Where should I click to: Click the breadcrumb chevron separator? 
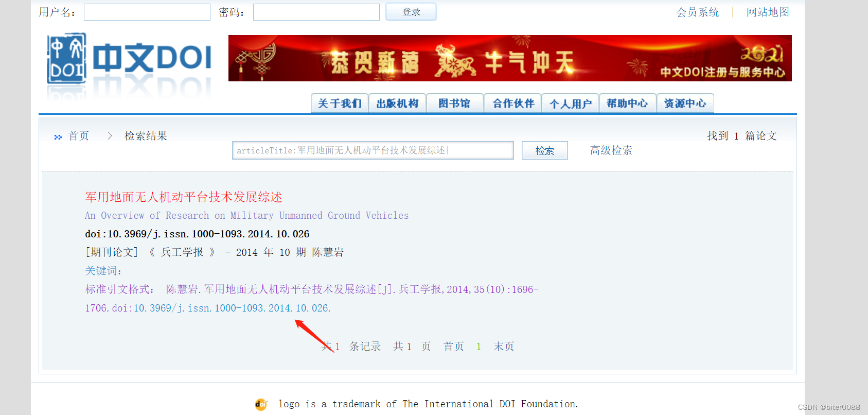point(110,136)
